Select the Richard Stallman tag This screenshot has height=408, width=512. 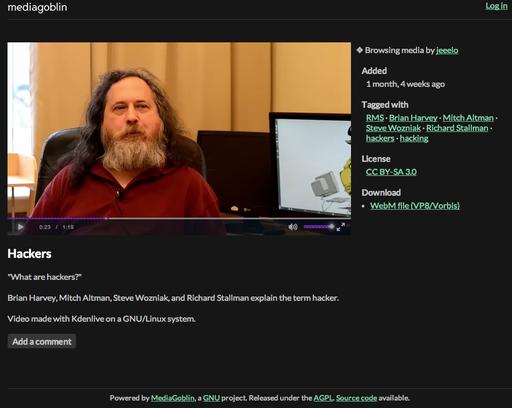pos(457,128)
